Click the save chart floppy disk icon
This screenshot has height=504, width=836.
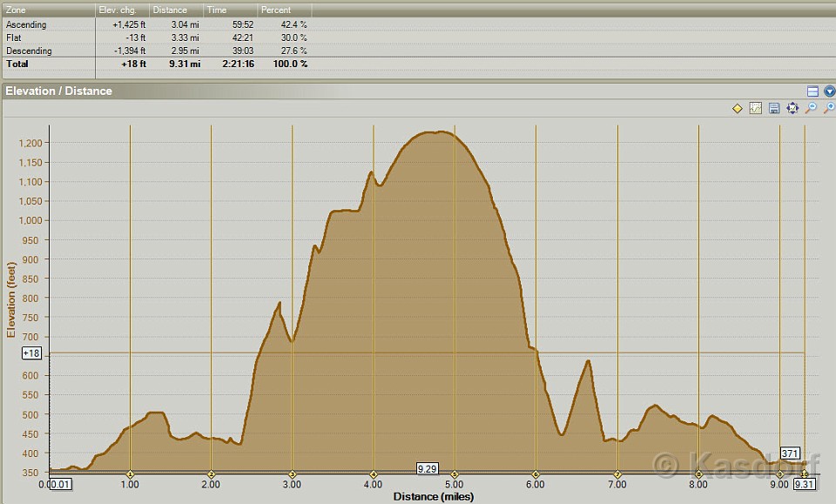tap(774, 109)
